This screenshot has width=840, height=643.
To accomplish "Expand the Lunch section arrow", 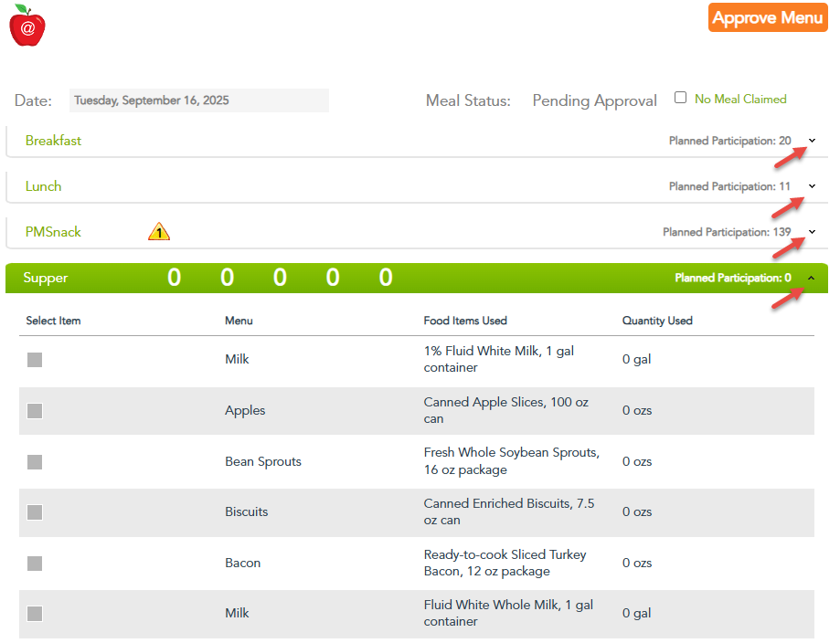I will click(x=812, y=186).
